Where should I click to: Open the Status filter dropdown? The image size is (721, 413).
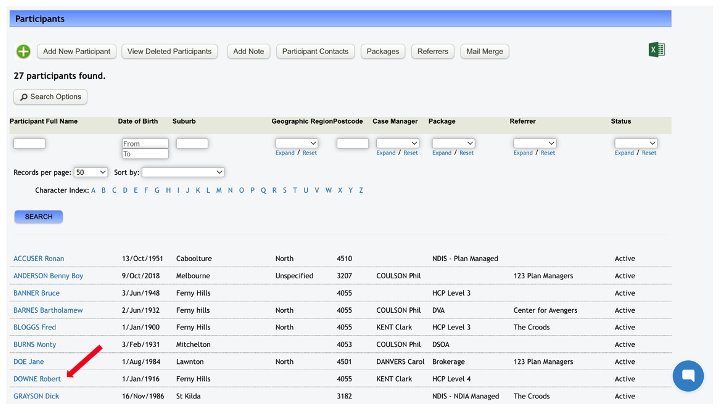[635, 143]
